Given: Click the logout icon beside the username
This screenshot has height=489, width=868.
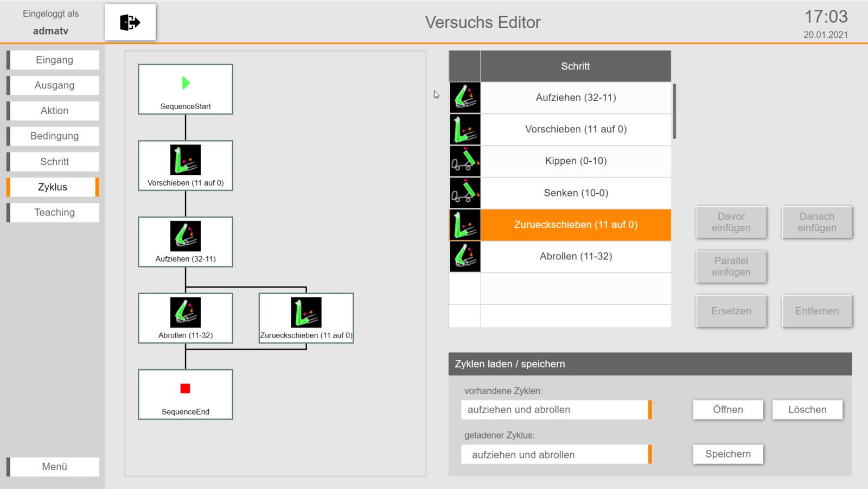Looking at the screenshot, I should [x=130, y=22].
